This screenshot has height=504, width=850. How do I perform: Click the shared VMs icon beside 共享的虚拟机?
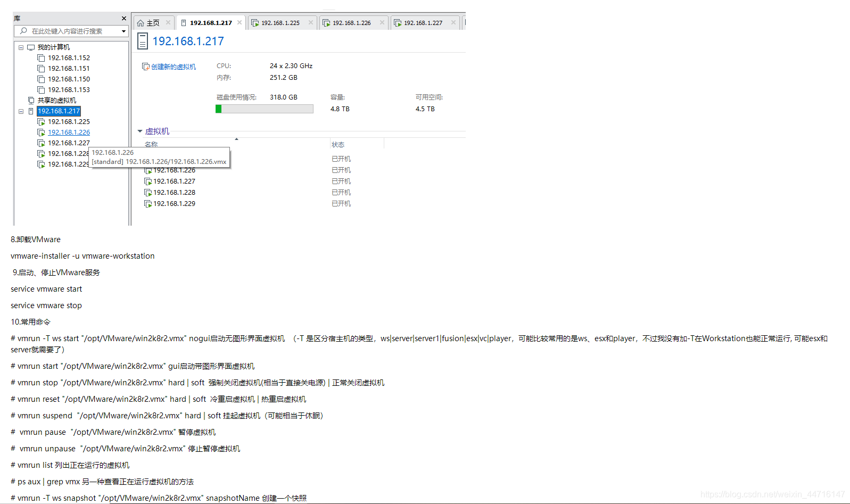click(31, 101)
